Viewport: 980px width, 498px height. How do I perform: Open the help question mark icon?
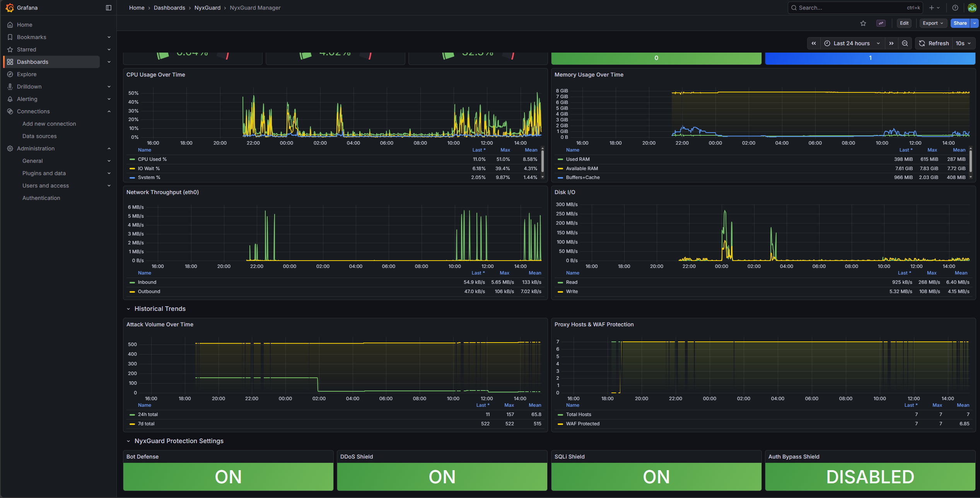[955, 8]
